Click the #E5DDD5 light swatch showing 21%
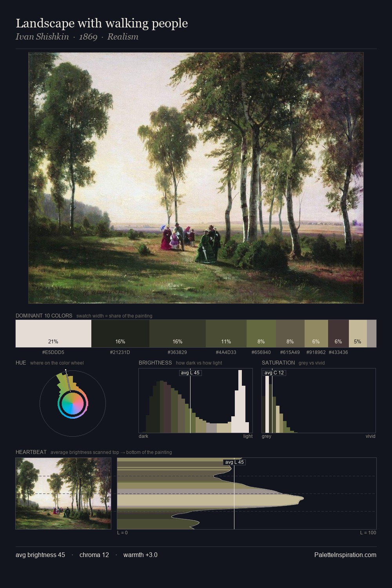 (x=53, y=334)
